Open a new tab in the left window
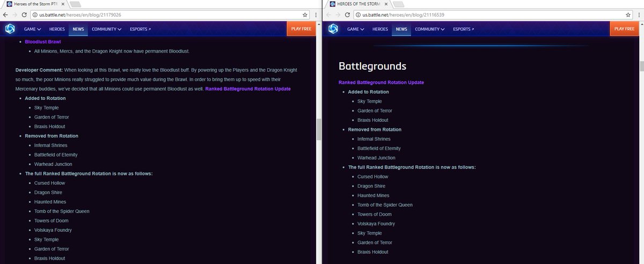644x264 pixels. tap(75, 4)
